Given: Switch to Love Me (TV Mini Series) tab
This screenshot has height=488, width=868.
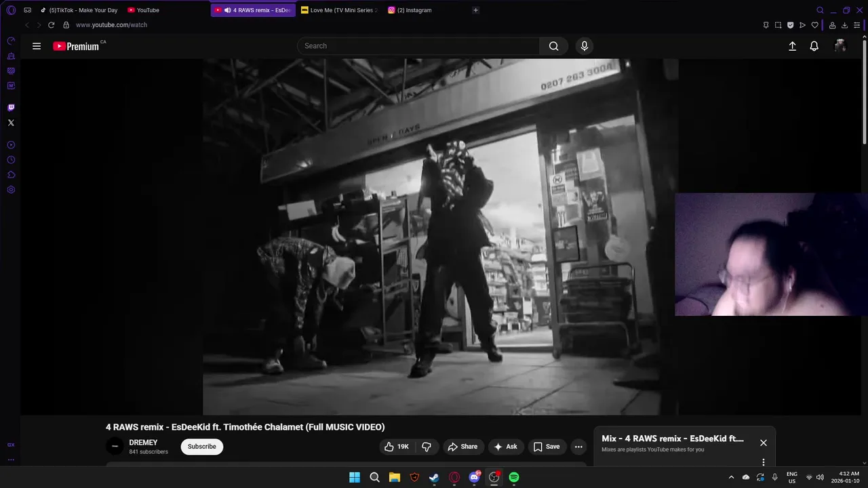Looking at the screenshot, I should 339,10.
